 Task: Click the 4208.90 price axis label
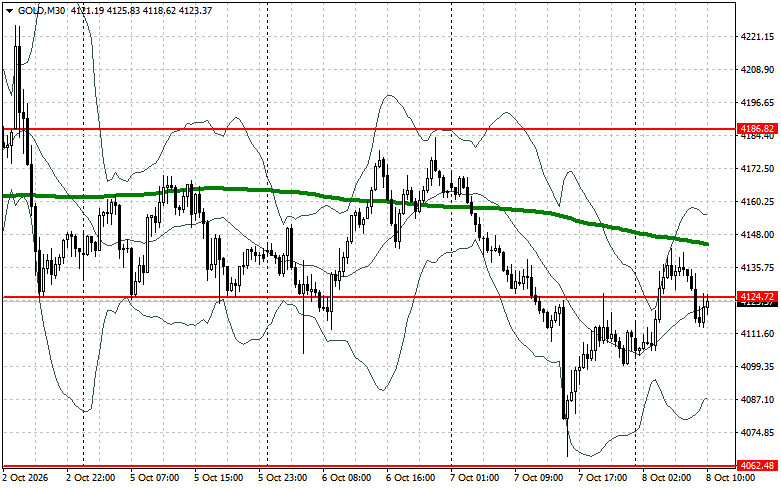point(758,70)
